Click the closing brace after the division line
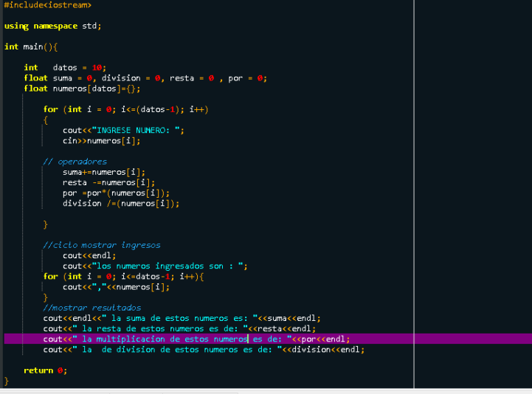 click(x=46, y=224)
